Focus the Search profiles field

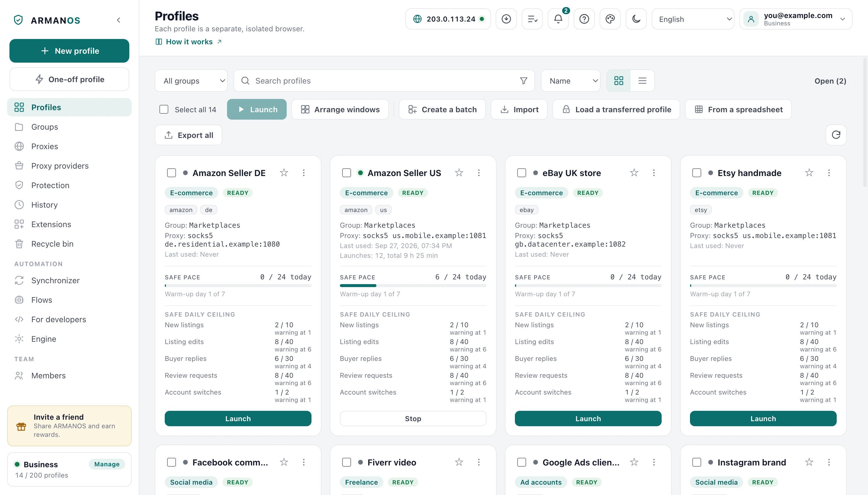[x=384, y=81]
